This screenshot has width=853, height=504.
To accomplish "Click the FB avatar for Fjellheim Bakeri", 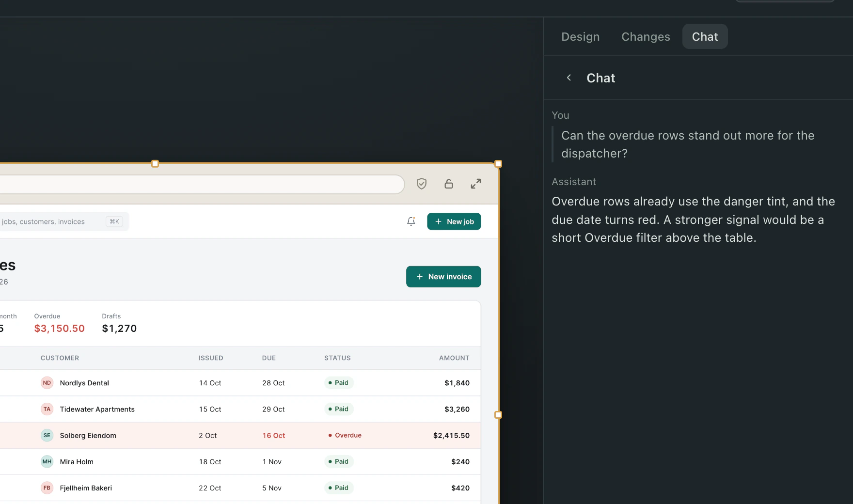I will point(47,488).
